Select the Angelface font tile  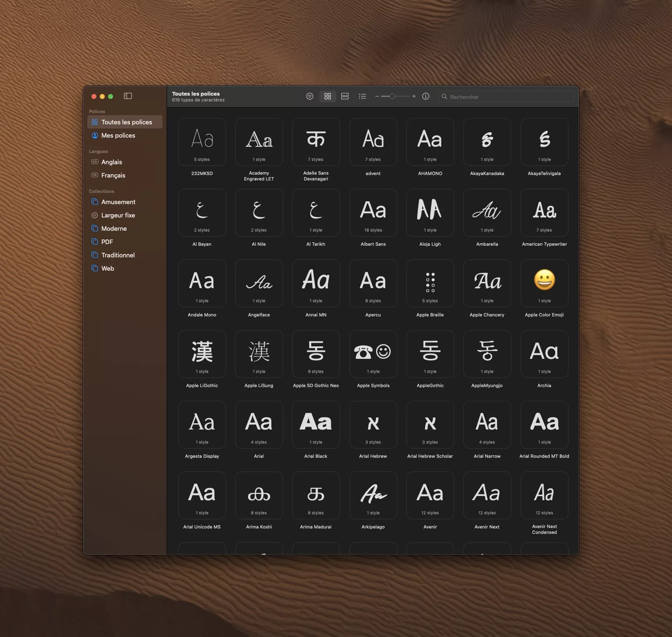pos(259,283)
